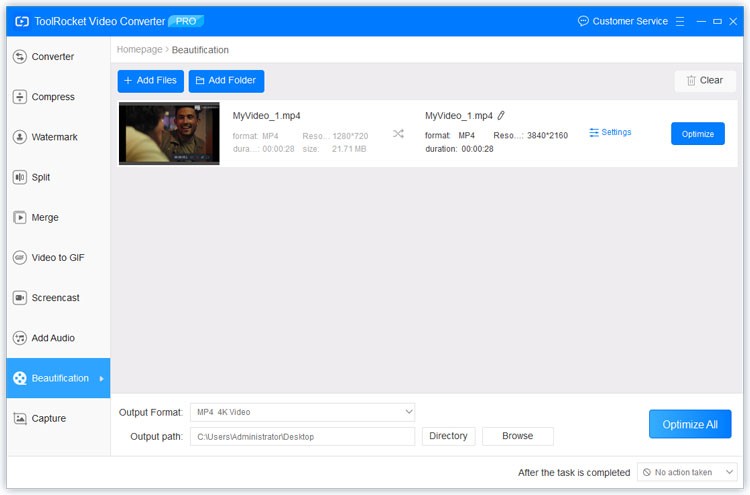
Task: Click source resolution value 1280*720
Action: point(350,136)
